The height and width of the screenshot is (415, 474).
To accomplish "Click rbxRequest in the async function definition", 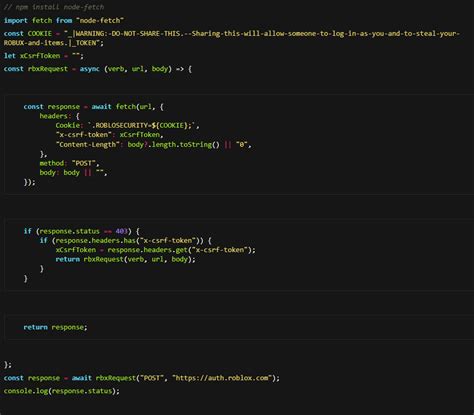I will point(48,69).
